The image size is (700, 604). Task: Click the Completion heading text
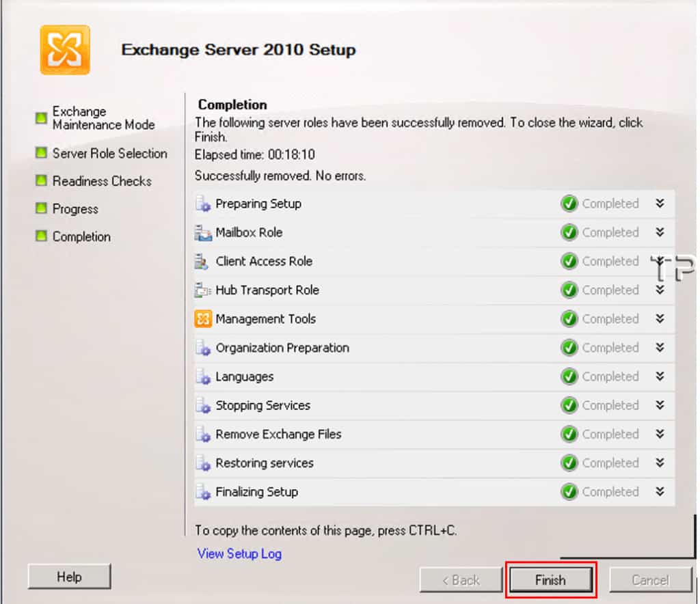pyautogui.click(x=232, y=105)
